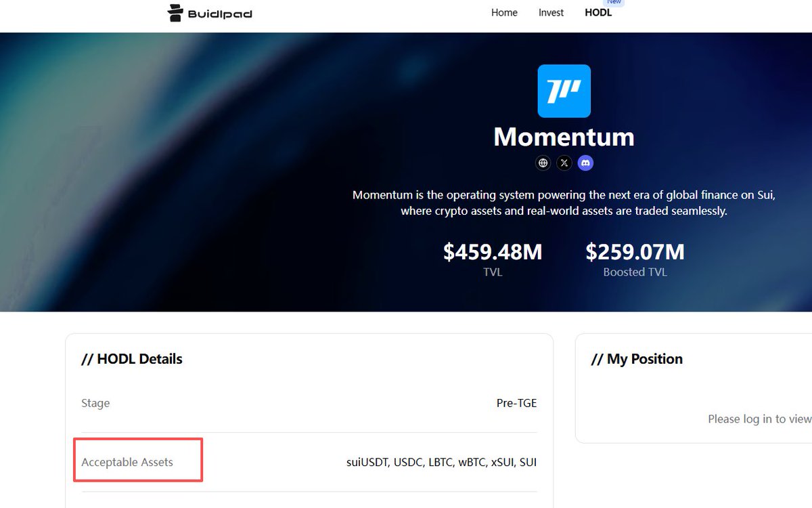The image size is (812, 508).
Task: Select the HODL nav tab
Action: 598,13
